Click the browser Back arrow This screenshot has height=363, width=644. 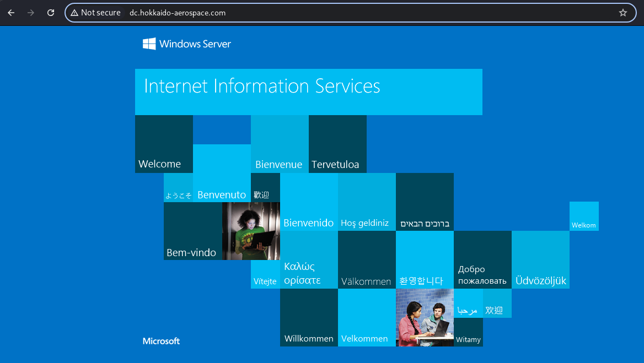tap(11, 13)
